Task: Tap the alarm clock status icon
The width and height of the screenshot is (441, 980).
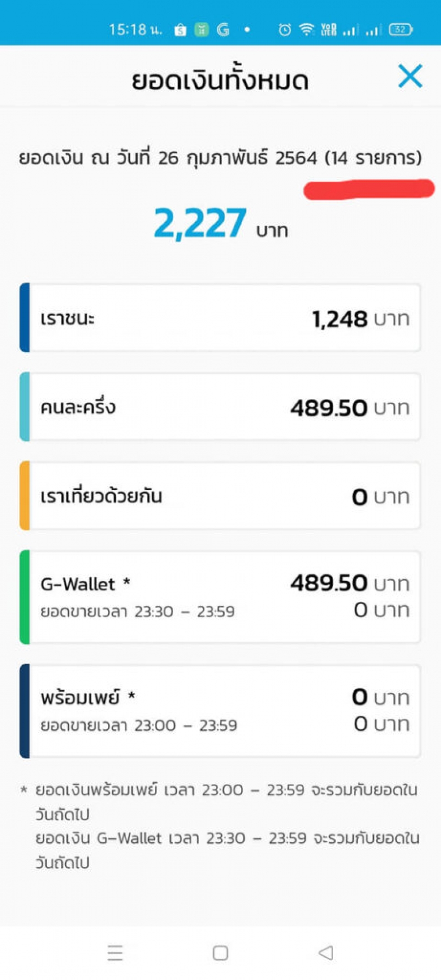Action: point(284,30)
